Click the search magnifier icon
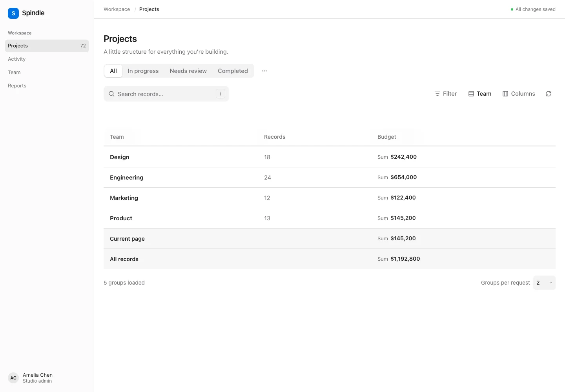 (x=111, y=94)
